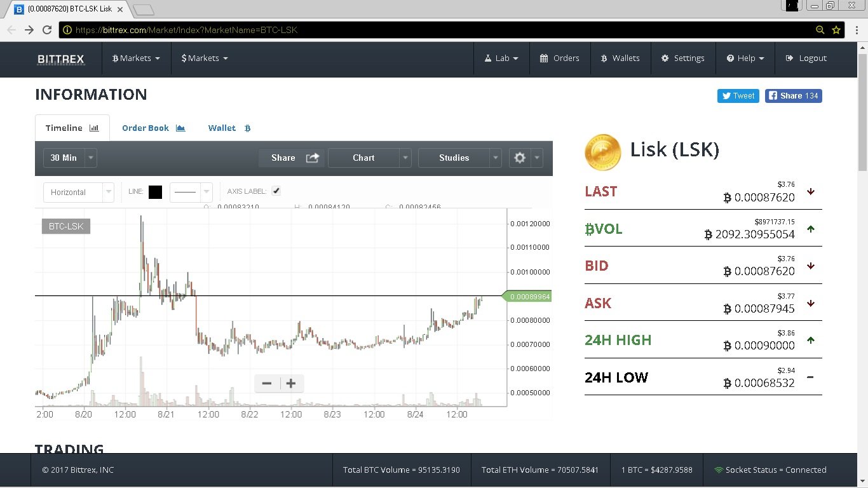Open the Wallets page

pos(620,58)
